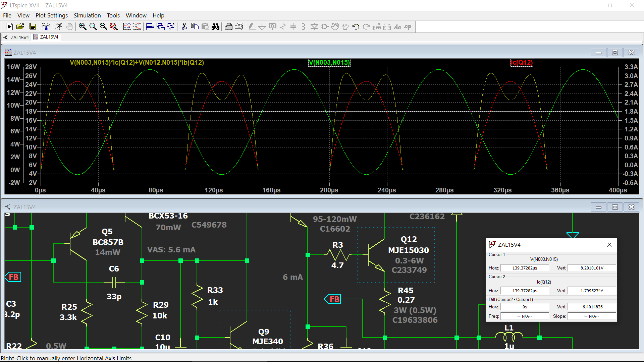The height and width of the screenshot is (362, 644).
Task: Run the simulation with the Run icon
Action: [9, 27]
